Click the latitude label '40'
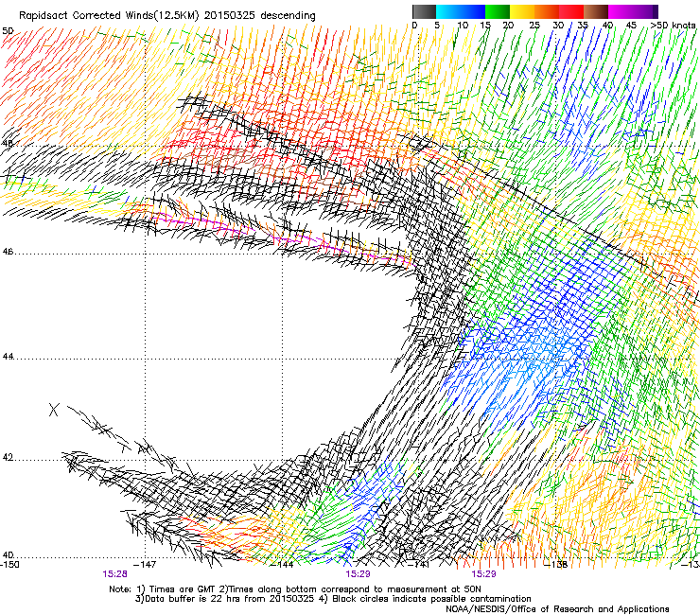The image size is (700, 615). pyautogui.click(x=8, y=555)
